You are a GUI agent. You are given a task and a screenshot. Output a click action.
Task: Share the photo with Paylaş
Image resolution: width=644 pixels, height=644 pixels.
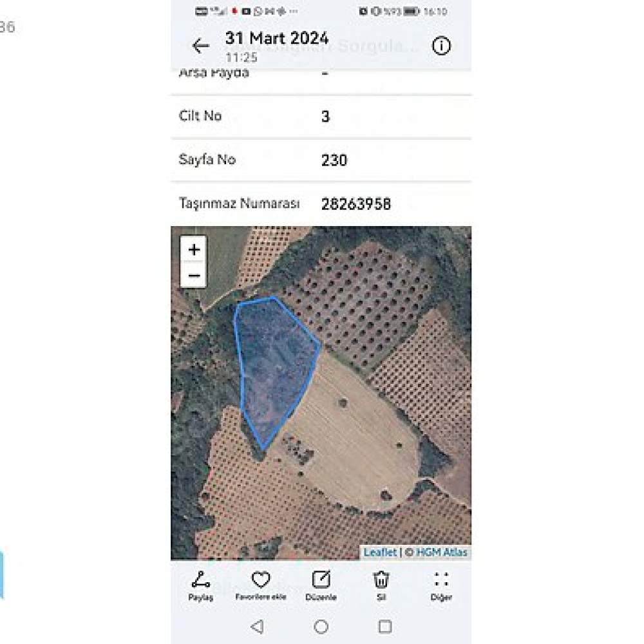[200, 586]
